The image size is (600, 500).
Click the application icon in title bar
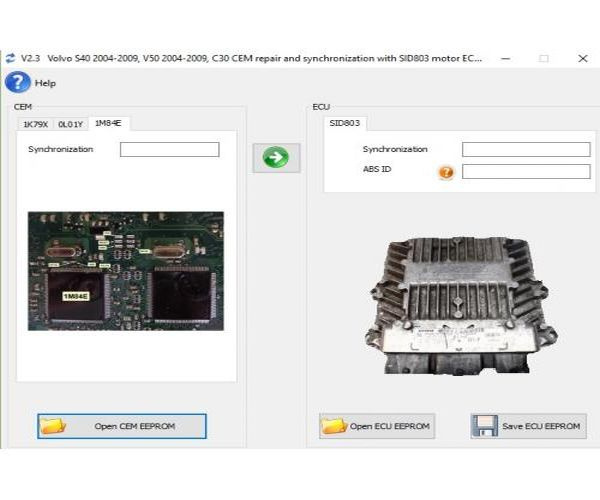[x=10, y=58]
